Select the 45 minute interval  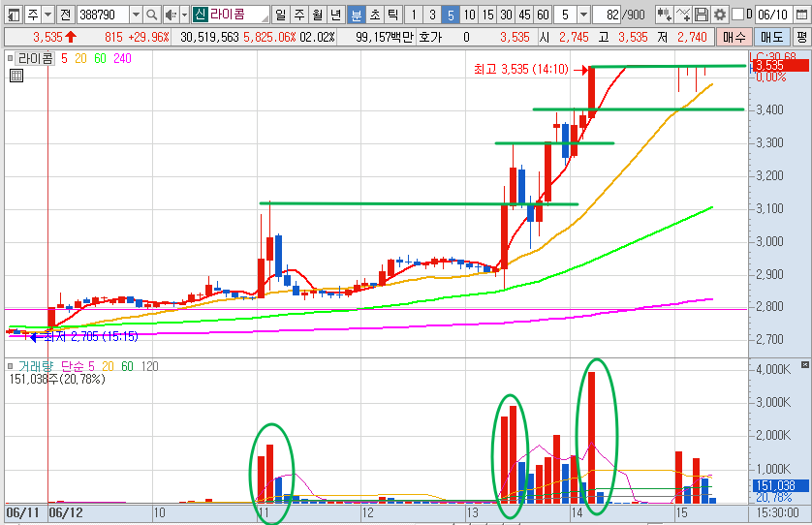coord(524,15)
